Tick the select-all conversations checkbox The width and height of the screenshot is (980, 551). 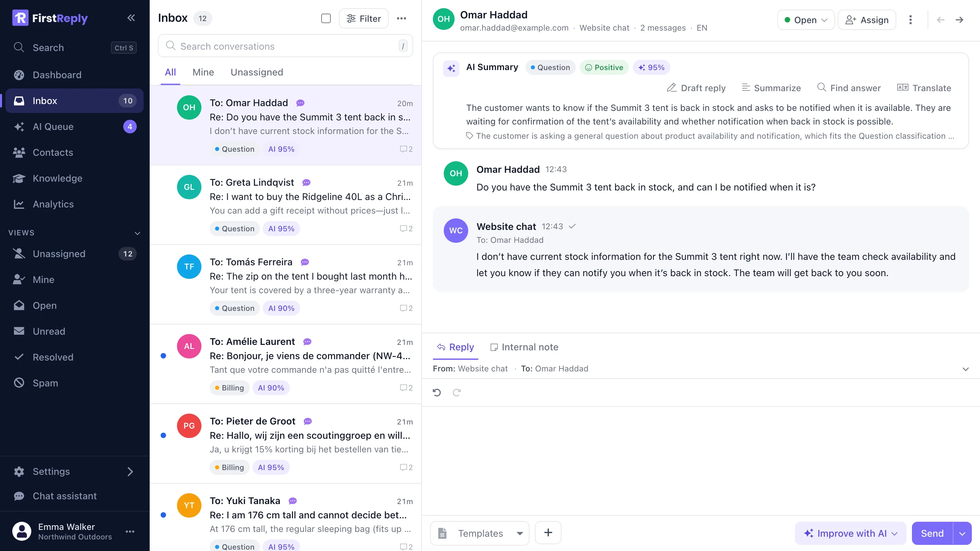tap(326, 18)
